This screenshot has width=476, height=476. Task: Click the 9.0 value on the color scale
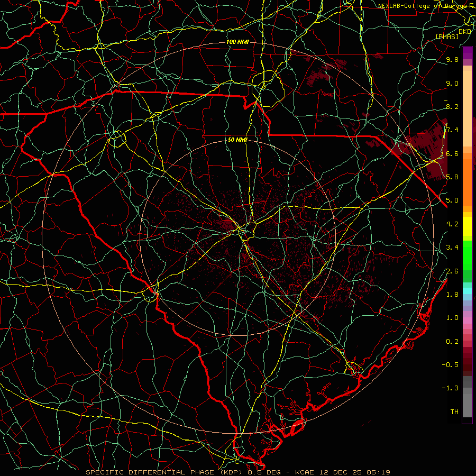(452, 83)
